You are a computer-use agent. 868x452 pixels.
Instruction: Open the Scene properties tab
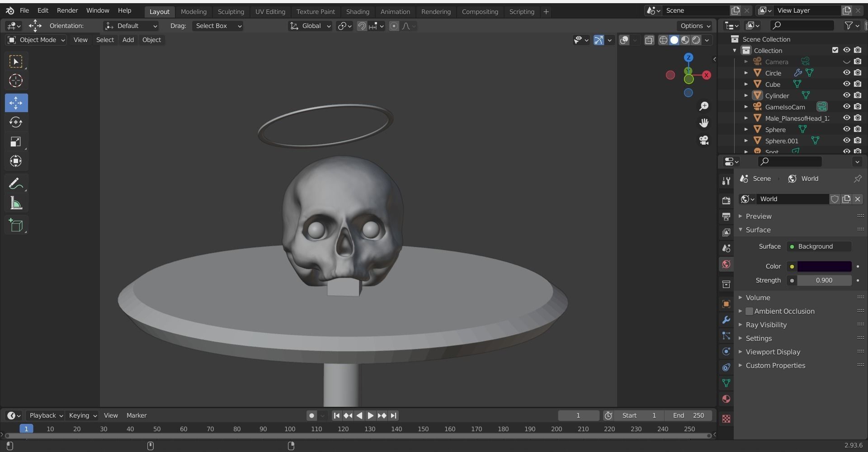click(726, 248)
